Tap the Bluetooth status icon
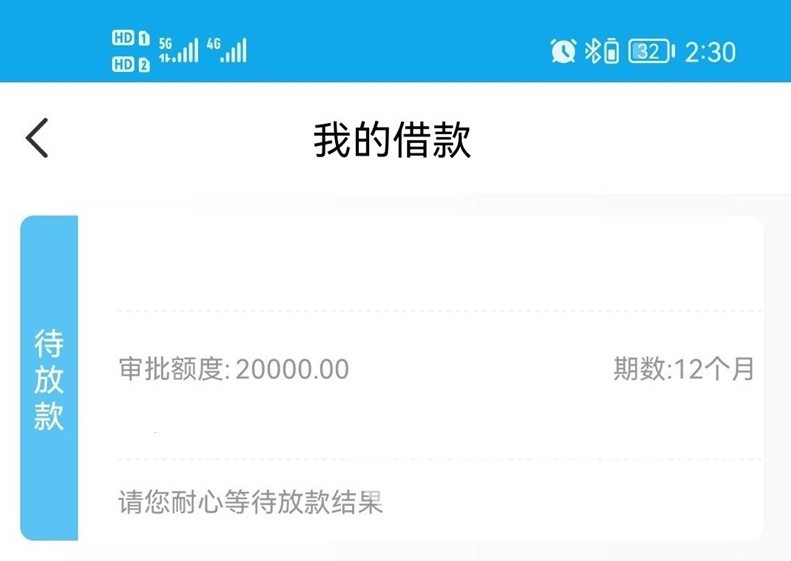Screen dimensions: 791x561 pos(592,51)
